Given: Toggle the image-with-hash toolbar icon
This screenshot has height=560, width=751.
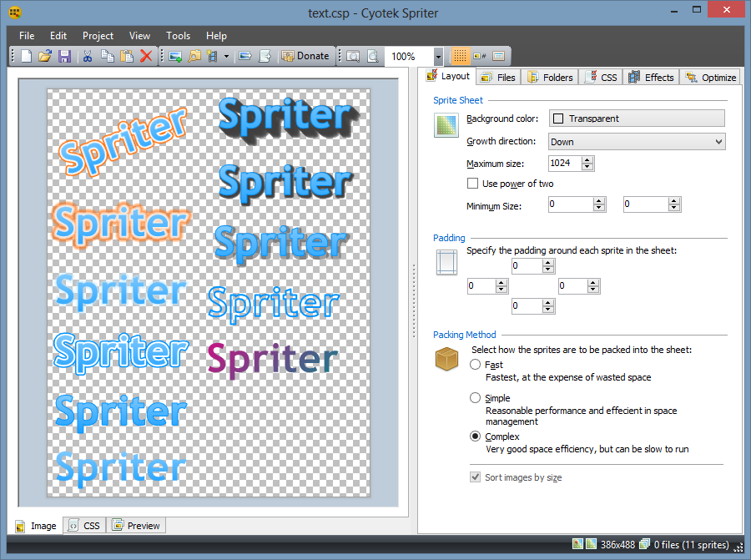Looking at the screenshot, I should coord(480,56).
